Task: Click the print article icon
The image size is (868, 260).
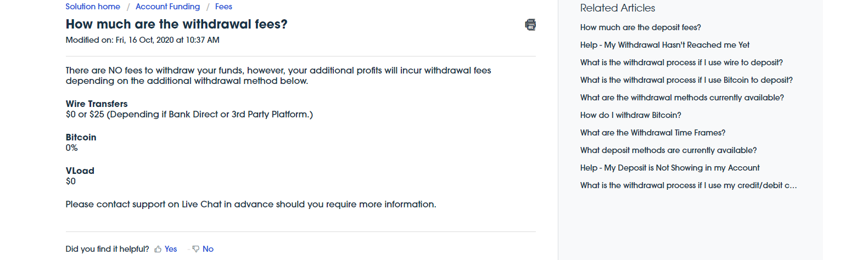Action: coord(530,25)
